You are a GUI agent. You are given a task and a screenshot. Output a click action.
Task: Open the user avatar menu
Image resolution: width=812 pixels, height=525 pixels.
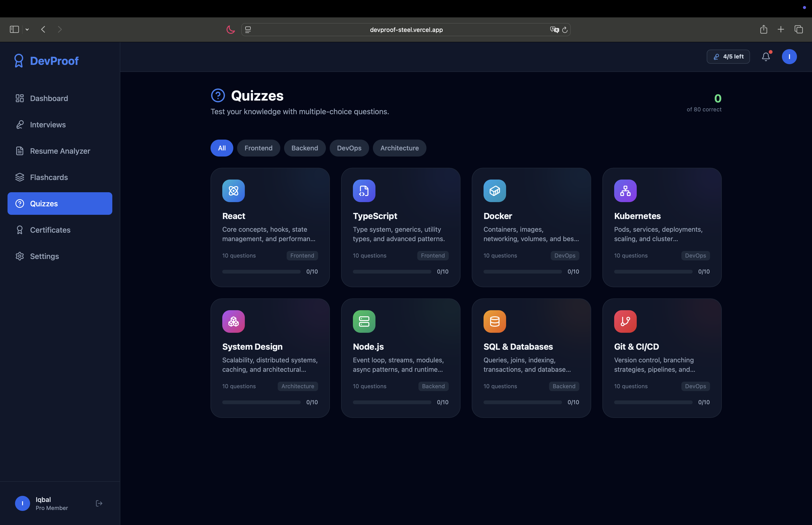[x=789, y=57]
